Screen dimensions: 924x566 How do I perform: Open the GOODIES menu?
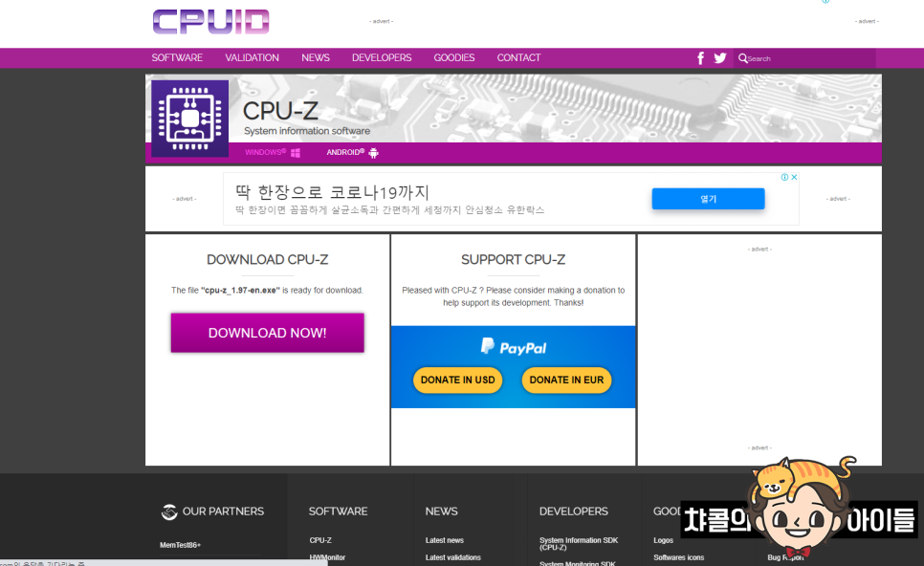(453, 57)
